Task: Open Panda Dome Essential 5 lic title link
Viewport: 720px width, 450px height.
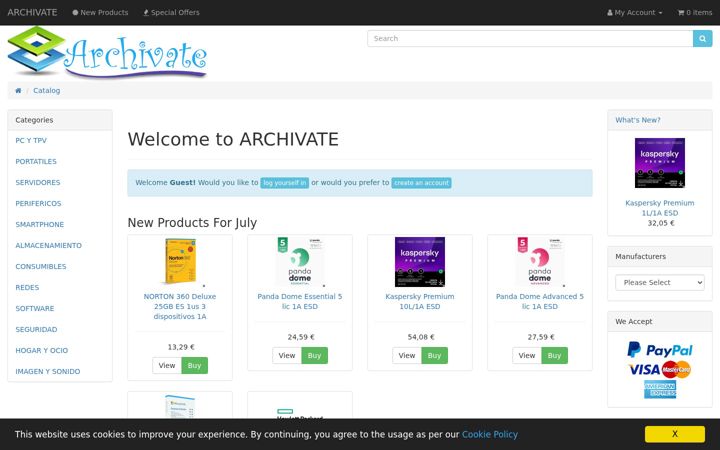Action: click(300, 302)
